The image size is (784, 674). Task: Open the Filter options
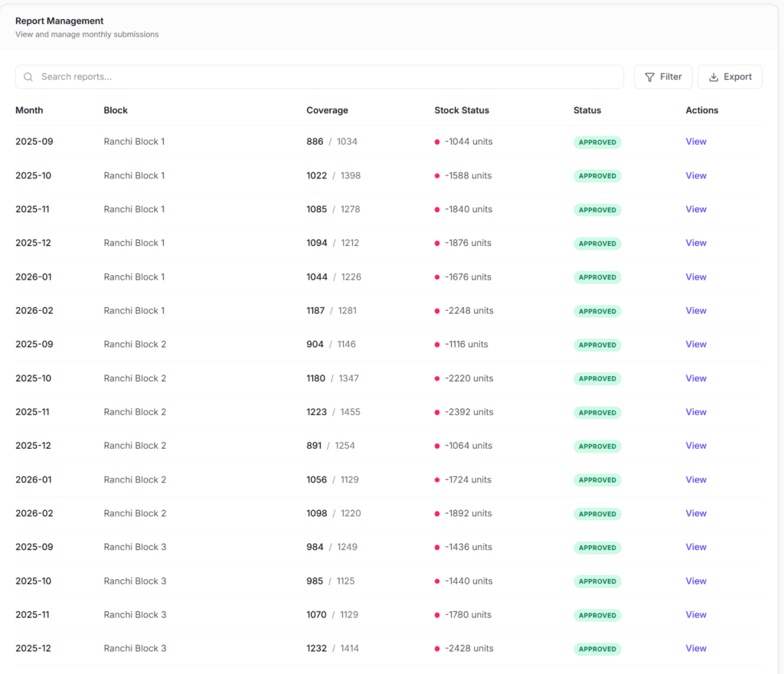pyautogui.click(x=663, y=77)
